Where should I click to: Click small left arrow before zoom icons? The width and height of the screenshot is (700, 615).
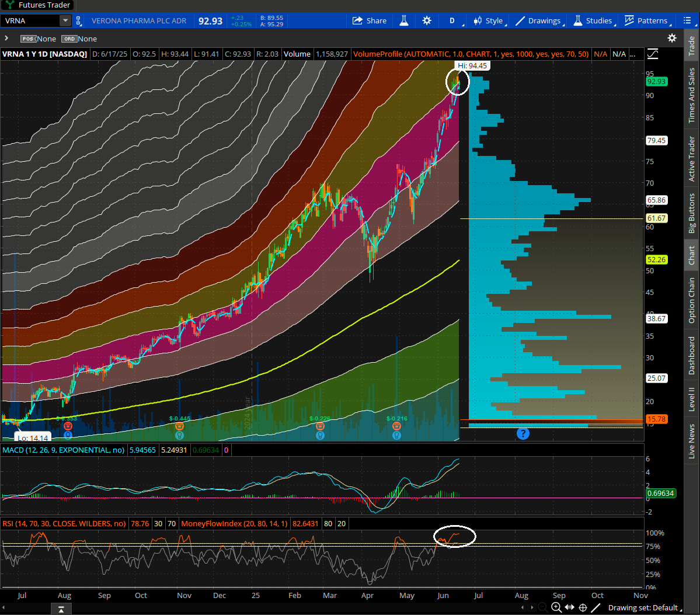coord(523,607)
